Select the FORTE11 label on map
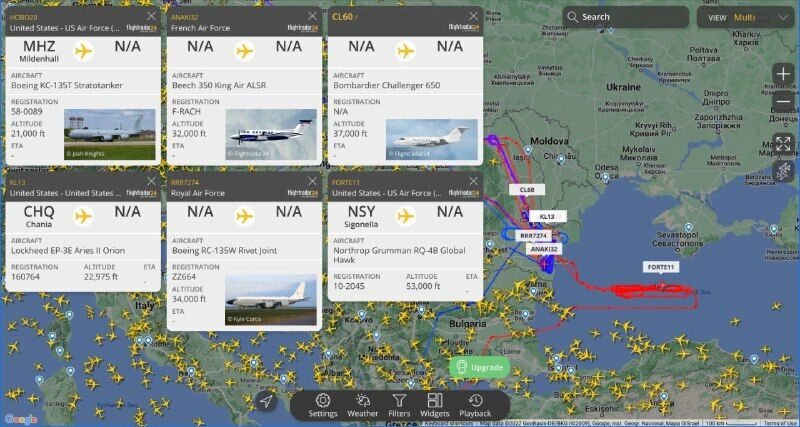The height and width of the screenshot is (427, 800). point(661,267)
